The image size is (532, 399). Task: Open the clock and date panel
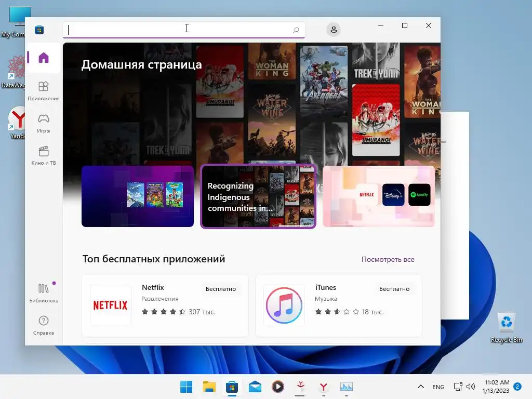pyautogui.click(x=496, y=387)
